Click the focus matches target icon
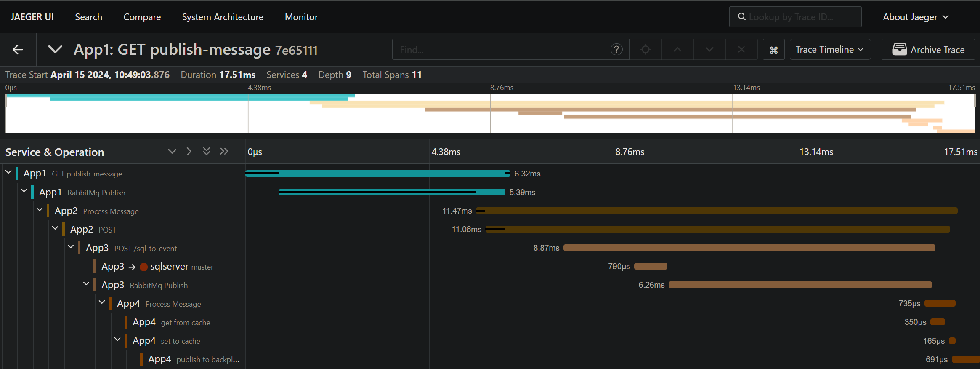This screenshot has height=369, width=980. coord(645,50)
